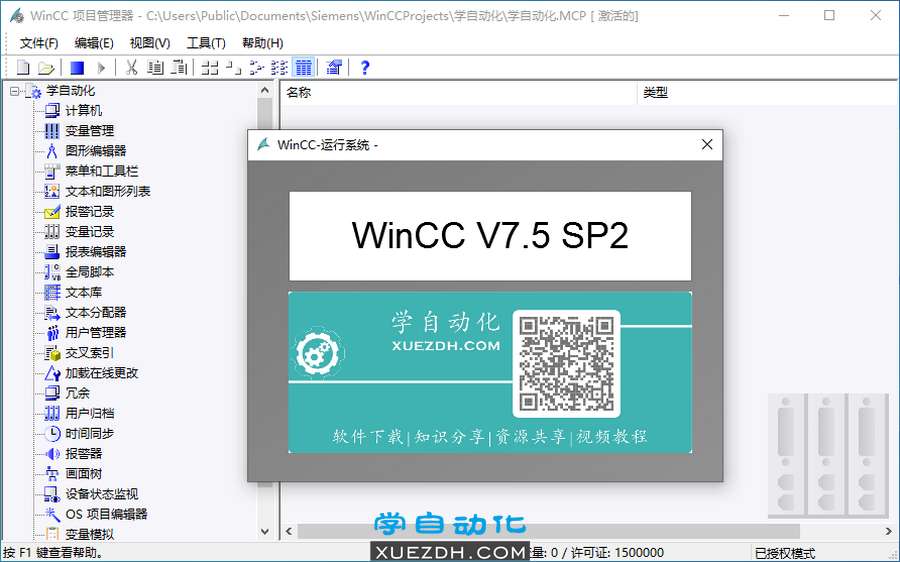Screen dimensions: 900x562
Task: Select 变量记录 in the project tree
Action: (x=89, y=231)
